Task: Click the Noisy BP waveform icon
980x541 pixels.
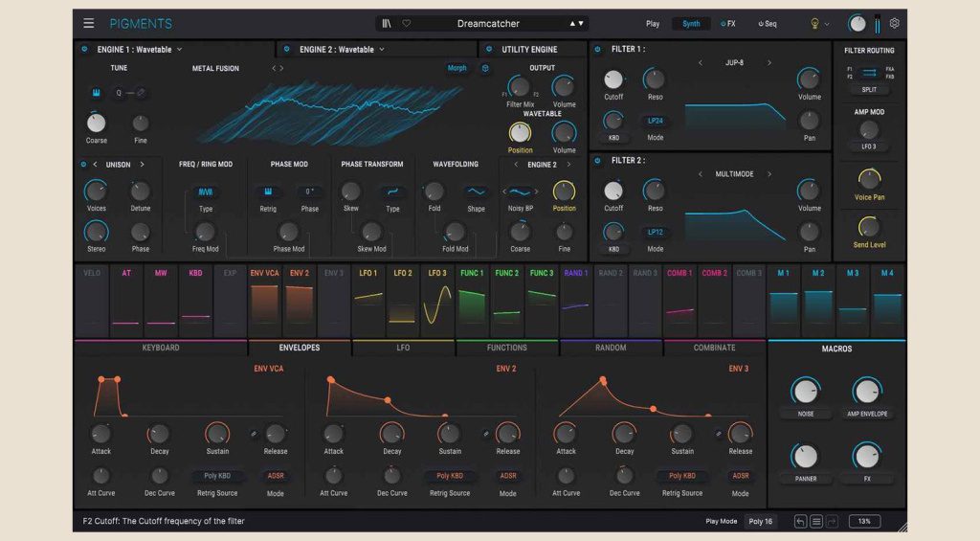Action: click(x=520, y=192)
